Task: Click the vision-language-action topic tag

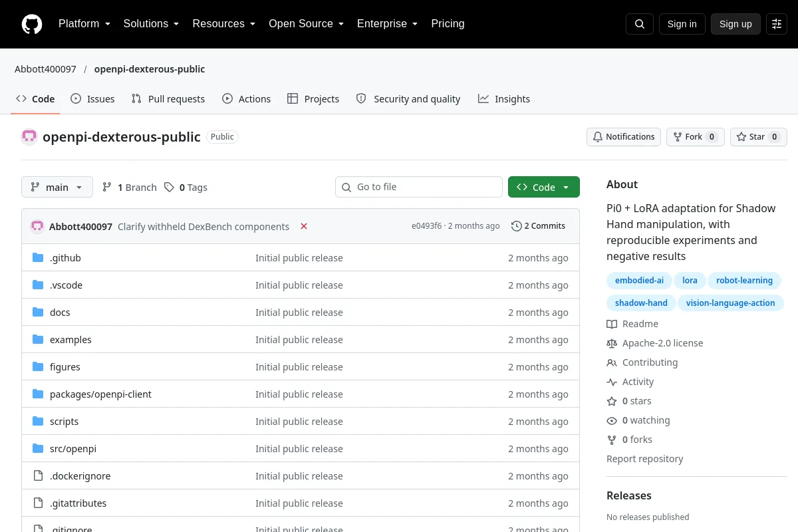Action: pos(730,303)
